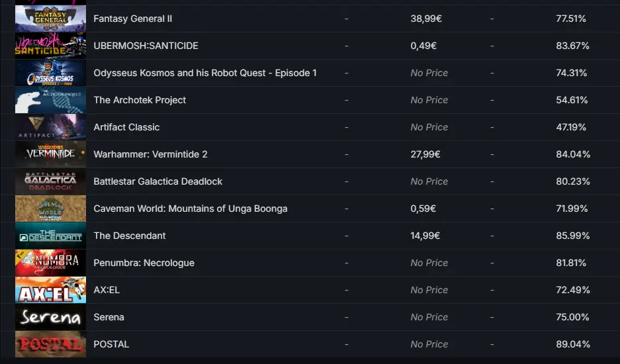Viewport: 620px width, 364px height.
Task: Select the AX:EL game thumbnail
Action: tap(50, 290)
